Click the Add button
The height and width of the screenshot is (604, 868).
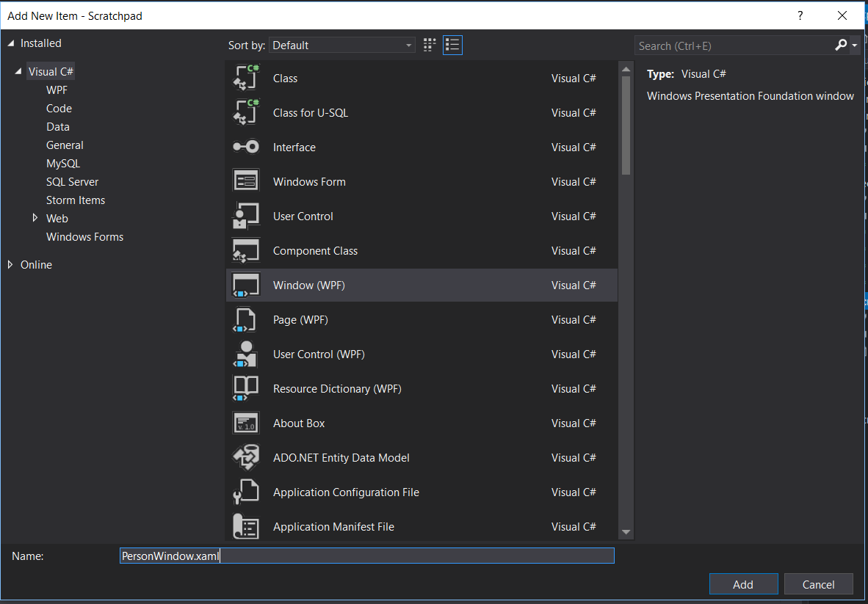743,585
